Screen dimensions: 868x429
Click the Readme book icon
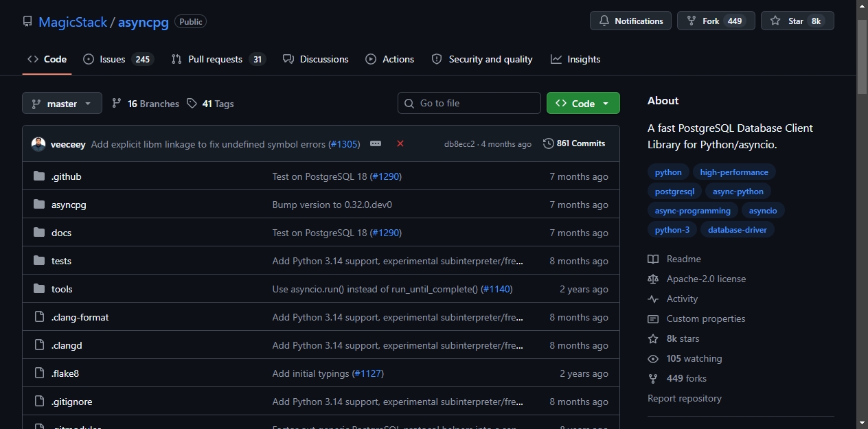653,259
